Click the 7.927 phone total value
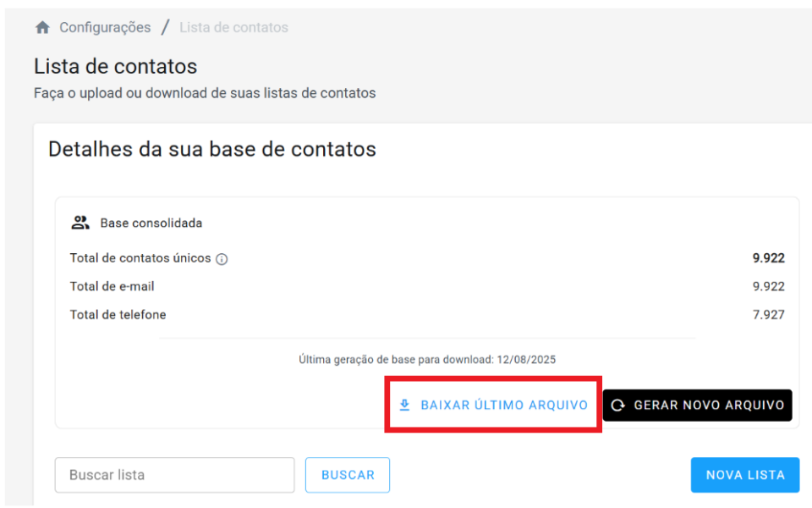The image size is (812, 508). [768, 315]
